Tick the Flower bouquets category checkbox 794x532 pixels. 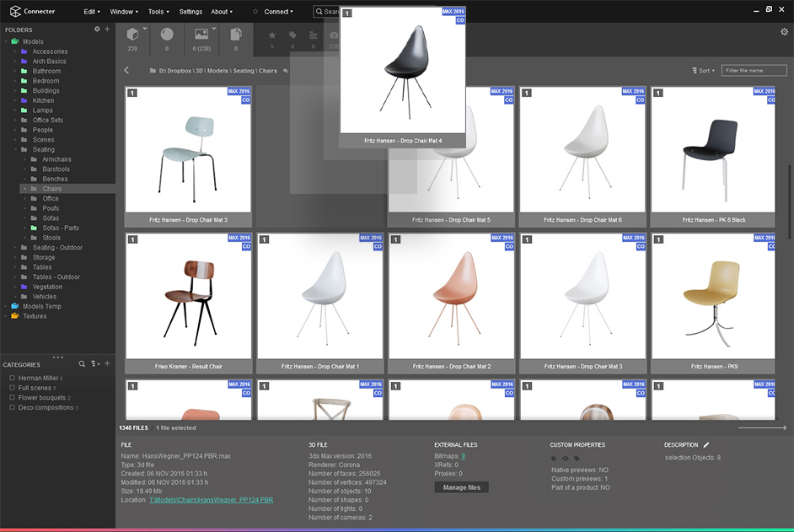tap(12, 397)
